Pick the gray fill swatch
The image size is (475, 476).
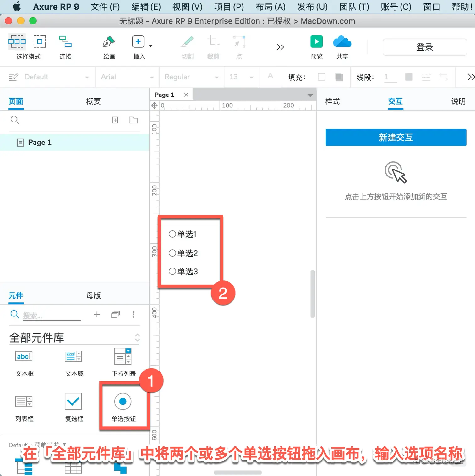pos(339,77)
